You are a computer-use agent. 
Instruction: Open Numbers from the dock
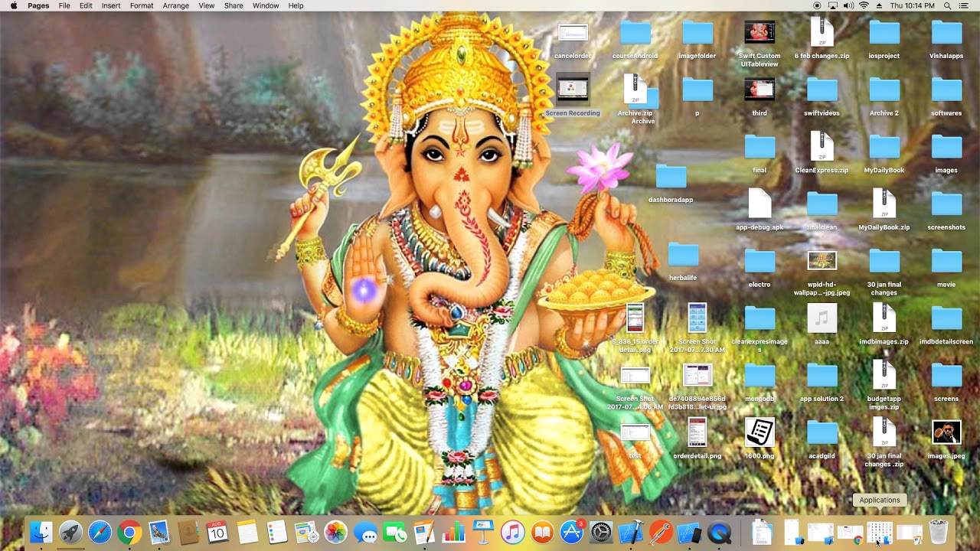454,532
